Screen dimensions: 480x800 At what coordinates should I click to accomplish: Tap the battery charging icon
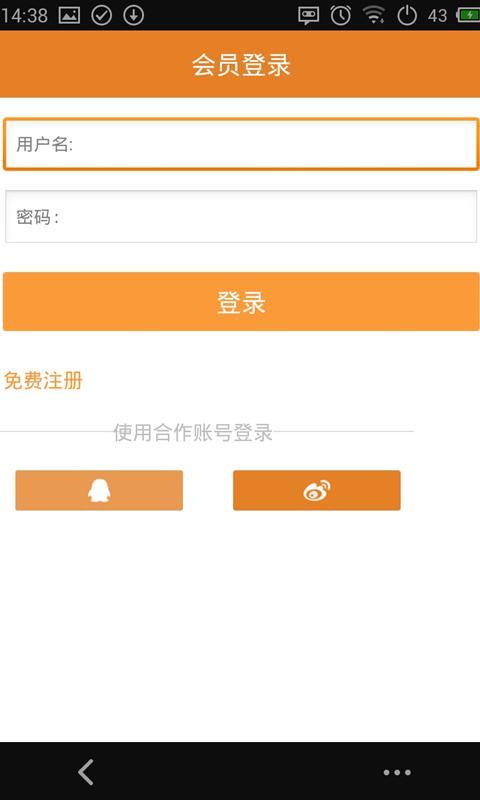click(x=468, y=15)
